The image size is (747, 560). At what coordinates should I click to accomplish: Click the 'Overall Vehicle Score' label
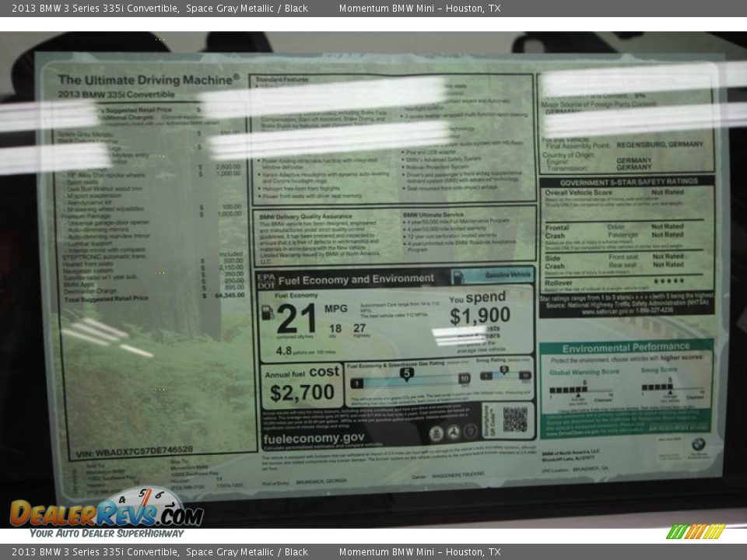pyautogui.click(x=578, y=193)
